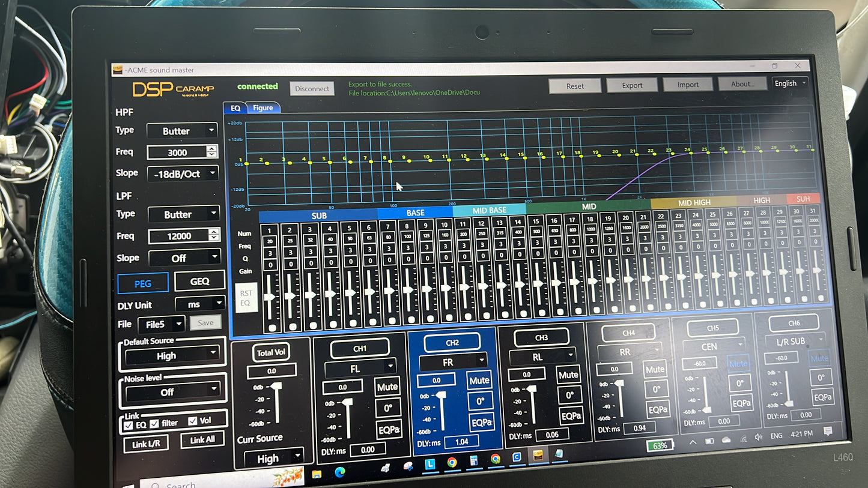Viewport: 868px width, 488px height.
Task: Open the Default Source dropdown set to High
Action: (x=171, y=355)
